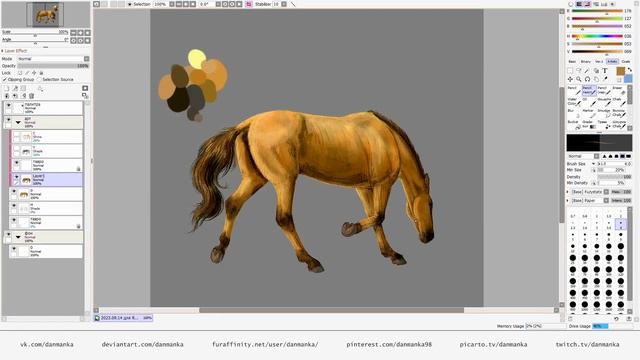
Task: Select the Pencil brush tool
Action: (x=573, y=90)
